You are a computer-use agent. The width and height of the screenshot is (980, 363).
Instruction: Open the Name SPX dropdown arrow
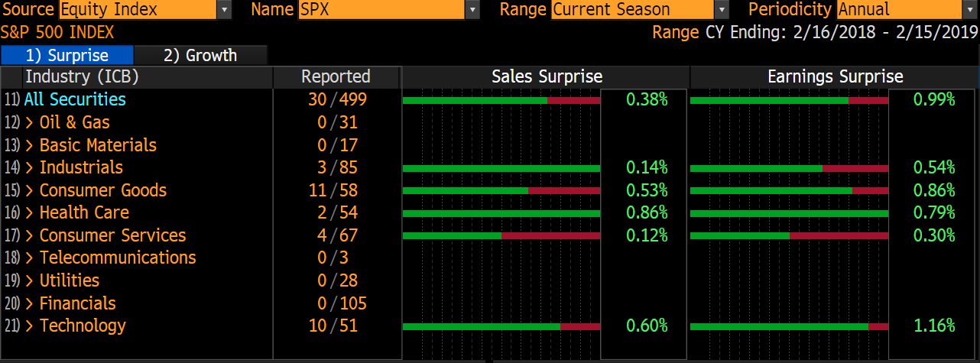point(472,10)
